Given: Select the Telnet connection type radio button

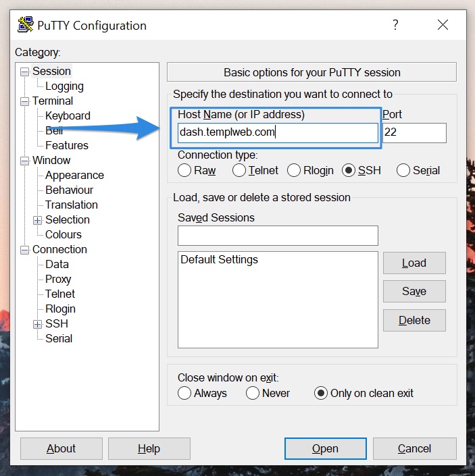Looking at the screenshot, I should [239, 170].
